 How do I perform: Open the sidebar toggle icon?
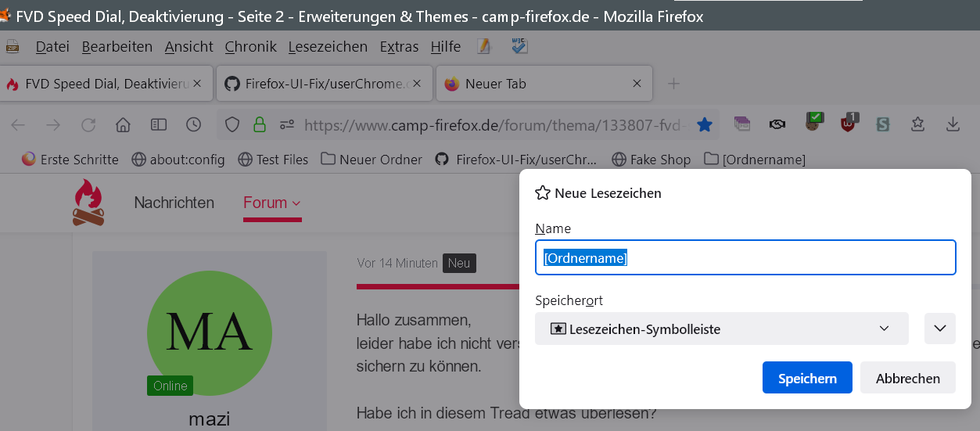(x=159, y=125)
